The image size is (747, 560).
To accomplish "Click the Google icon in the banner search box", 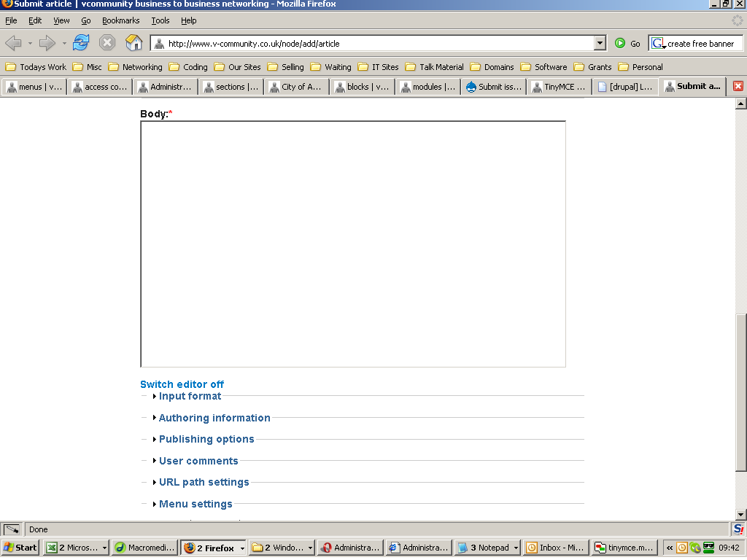I will click(656, 42).
